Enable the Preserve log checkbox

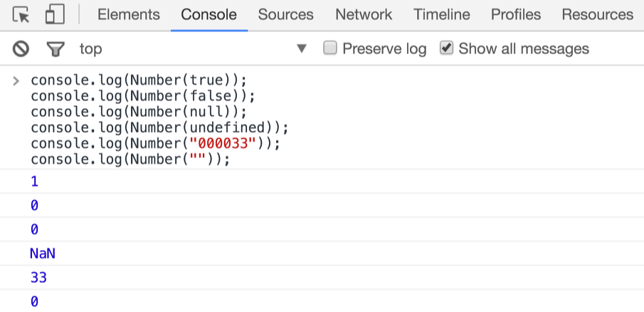click(330, 48)
